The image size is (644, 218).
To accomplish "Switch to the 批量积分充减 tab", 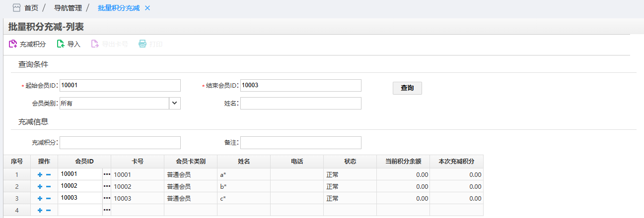I will click(x=119, y=8).
